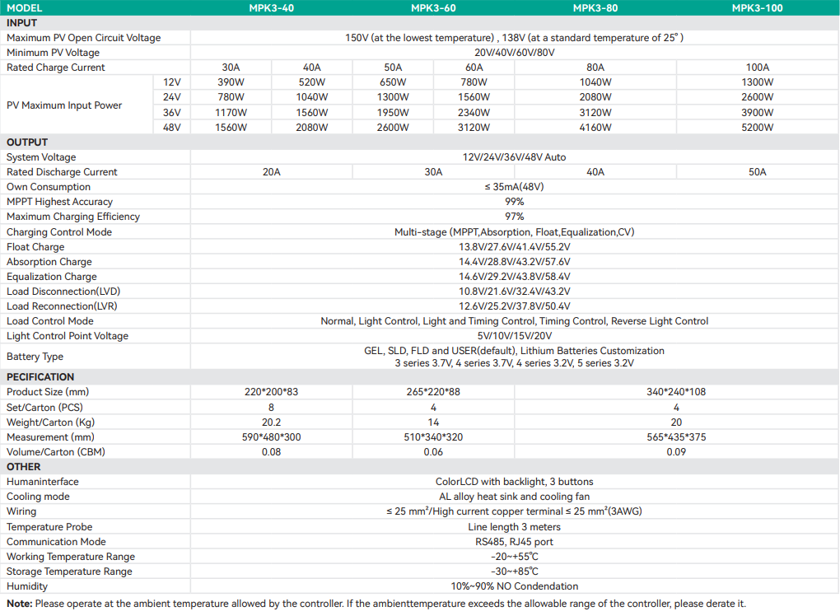Click the MPK3-80 column header

click(595, 8)
